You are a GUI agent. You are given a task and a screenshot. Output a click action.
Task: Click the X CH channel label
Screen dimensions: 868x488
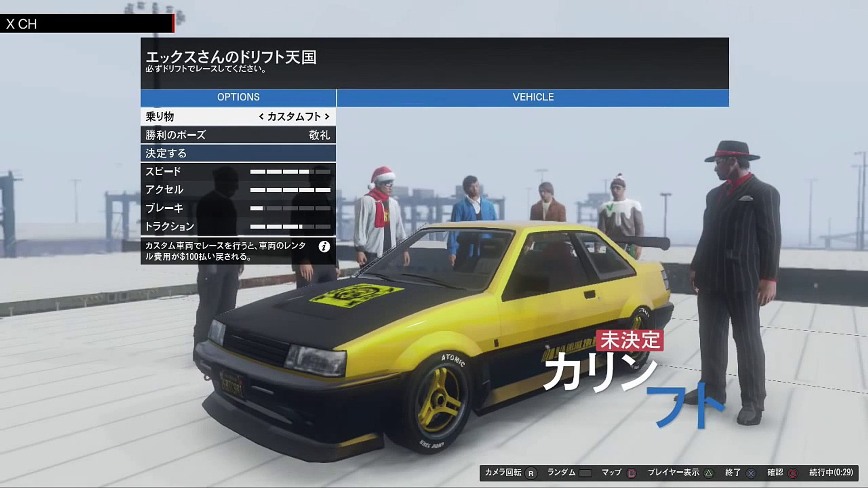tap(21, 24)
